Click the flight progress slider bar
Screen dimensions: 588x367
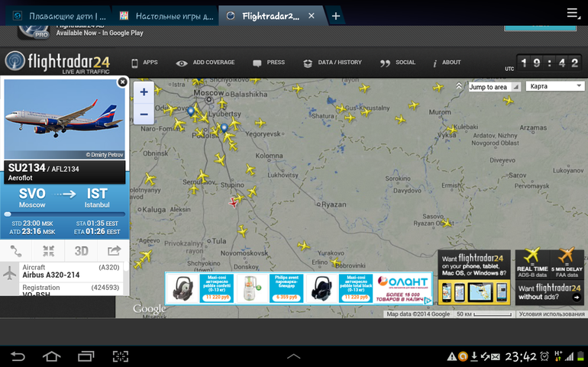[64, 214]
